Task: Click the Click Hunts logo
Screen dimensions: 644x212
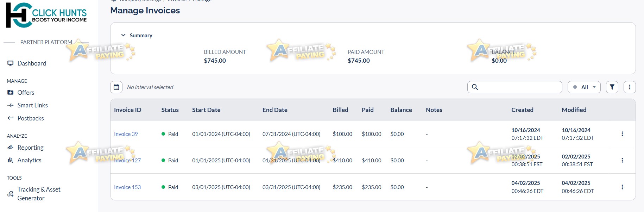Action: pyautogui.click(x=46, y=15)
